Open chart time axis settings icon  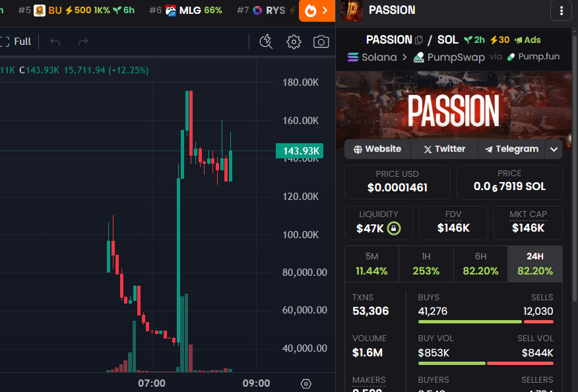coord(305,384)
